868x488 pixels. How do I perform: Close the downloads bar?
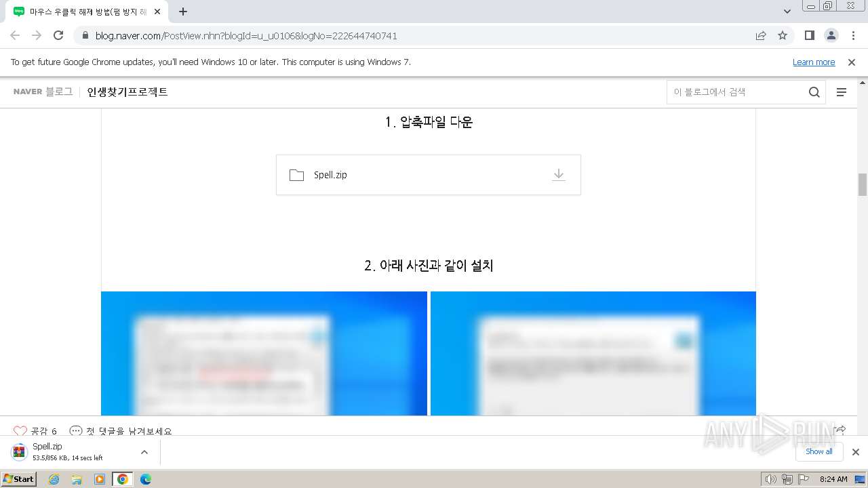(856, 452)
